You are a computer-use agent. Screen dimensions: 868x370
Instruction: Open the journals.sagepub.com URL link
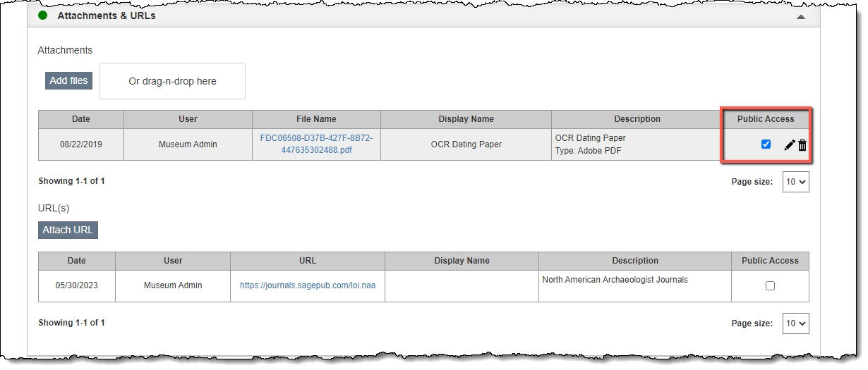tap(308, 285)
